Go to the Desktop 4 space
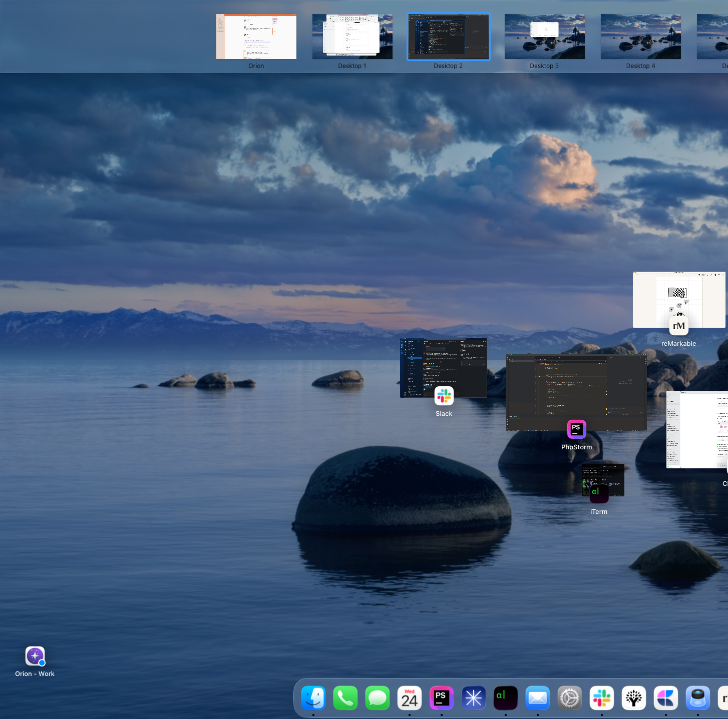Screen dimensions: 728x719 click(640, 37)
